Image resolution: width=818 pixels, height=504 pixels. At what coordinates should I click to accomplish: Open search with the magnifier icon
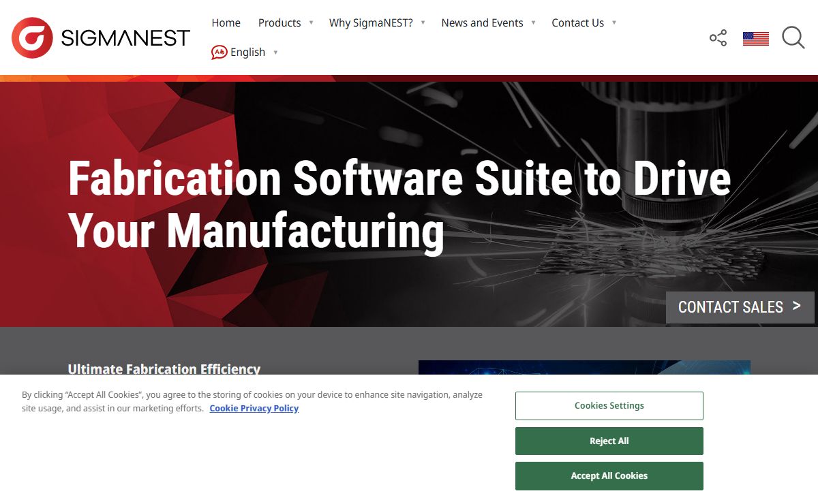pyautogui.click(x=793, y=37)
